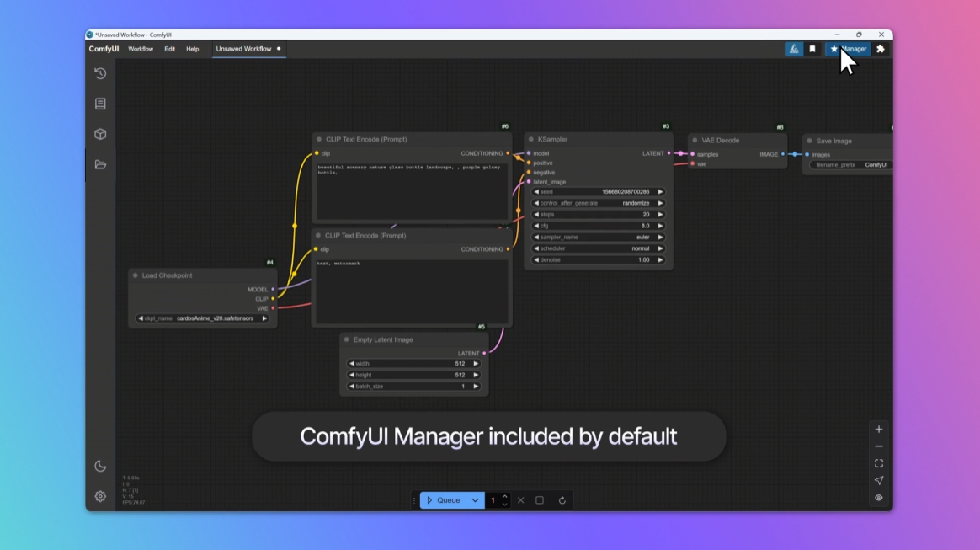Click the blue sailboat icon in top bar
Screen dimensions: 980x550
[794, 49]
